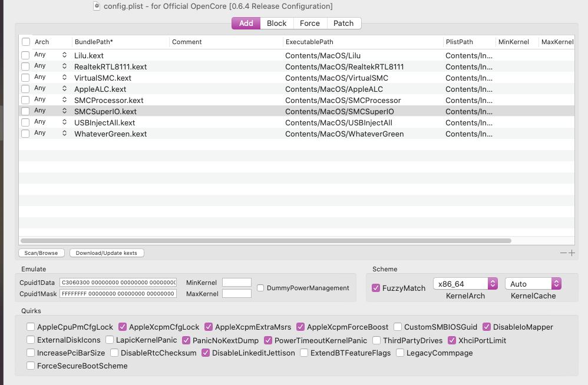Open the Arch stepper for SMCSuperIO.kext
The height and width of the screenshot is (385, 588).
pos(64,111)
